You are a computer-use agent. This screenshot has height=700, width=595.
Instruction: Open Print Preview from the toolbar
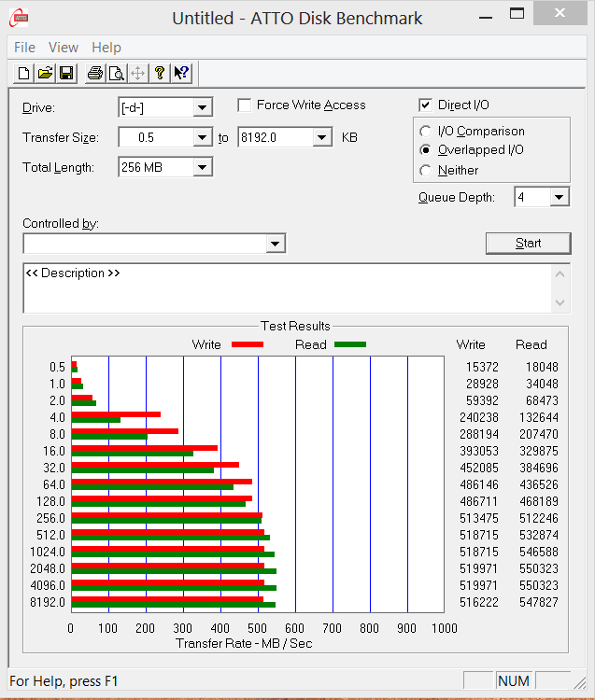click(116, 73)
